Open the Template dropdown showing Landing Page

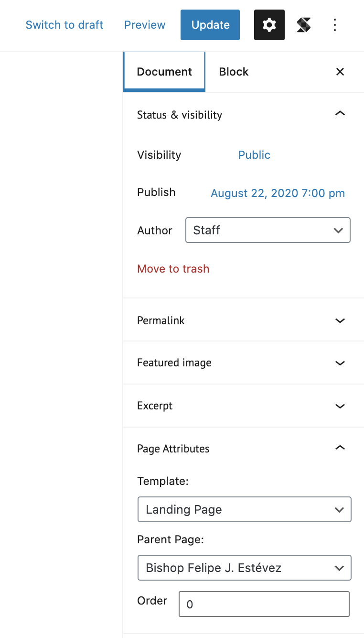point(244,509)
